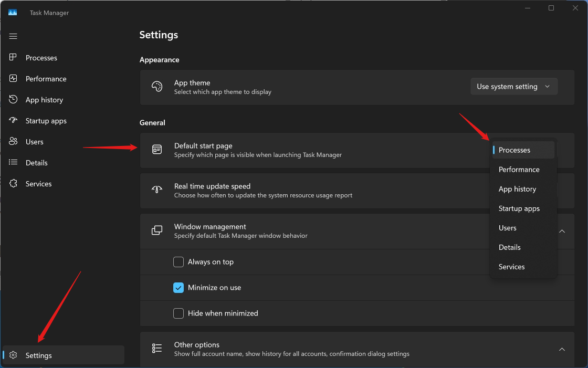Enable the Always on top checkbox
The height and width of the screenshot is (368, 588).
(x=178, y=262)
